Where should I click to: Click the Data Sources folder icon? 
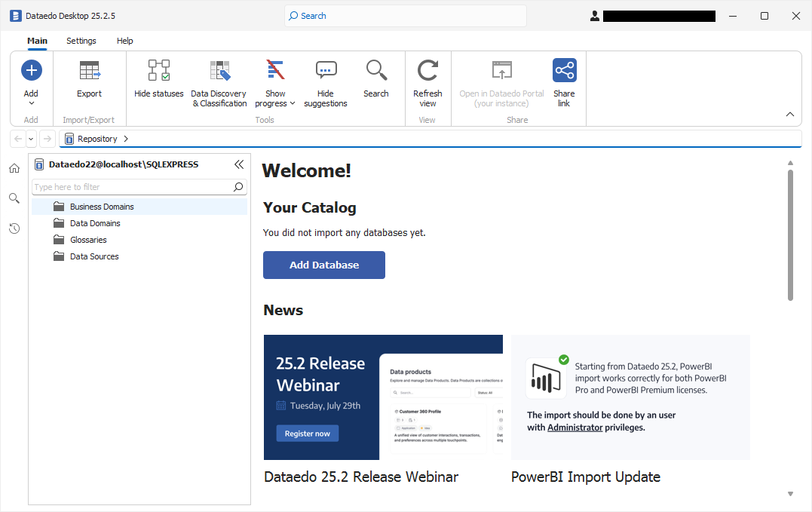coord(59,256)
